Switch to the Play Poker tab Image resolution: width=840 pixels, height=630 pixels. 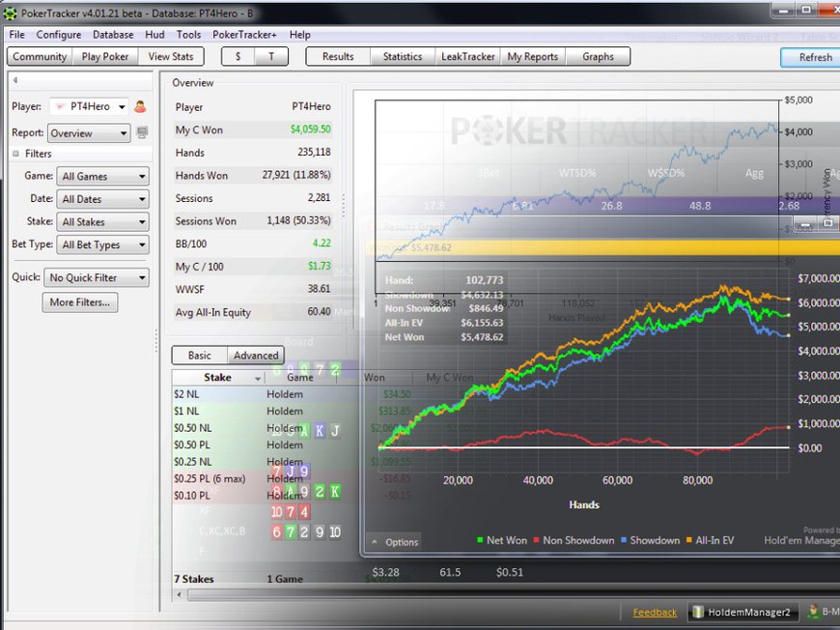click(x=105, y=56)
